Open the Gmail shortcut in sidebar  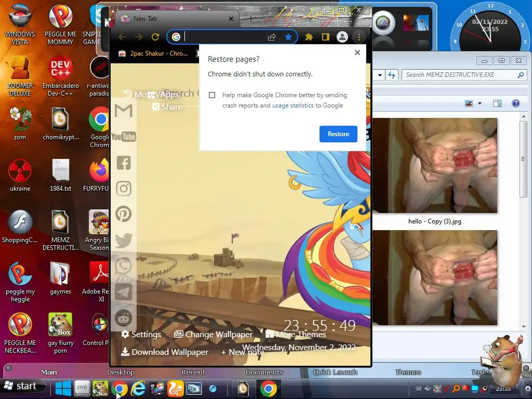124,111
